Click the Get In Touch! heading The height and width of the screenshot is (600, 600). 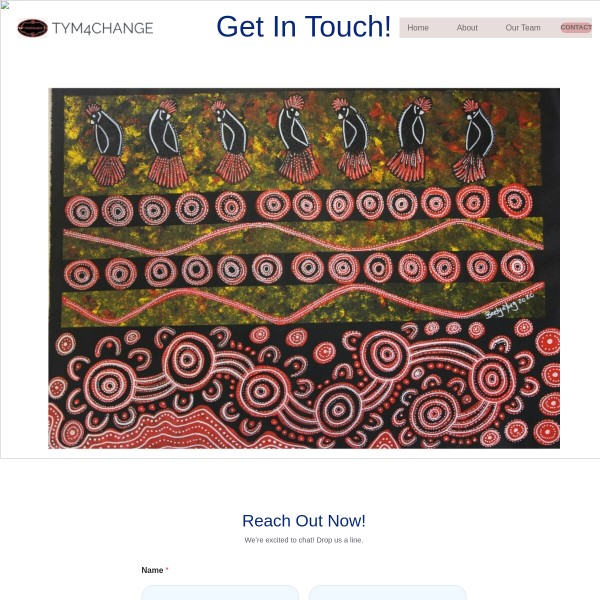(303, 27)
